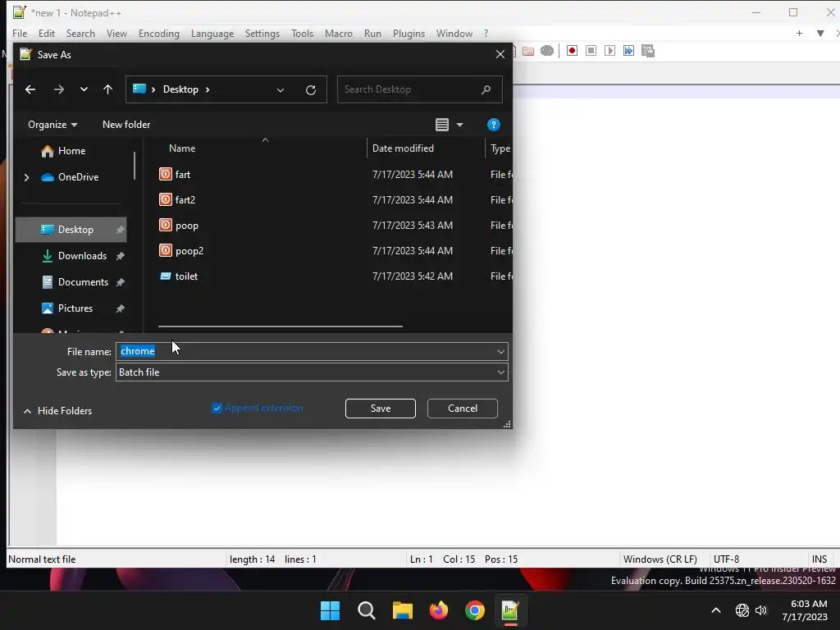
Task: Click the Desktop icon in address bar
Action: tap(139, 89)
